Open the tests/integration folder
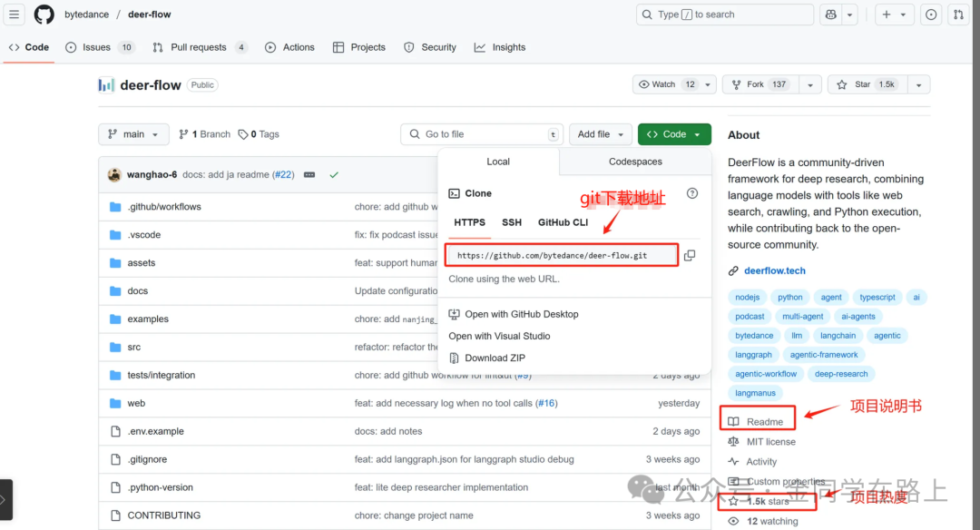 coord(162,375)
